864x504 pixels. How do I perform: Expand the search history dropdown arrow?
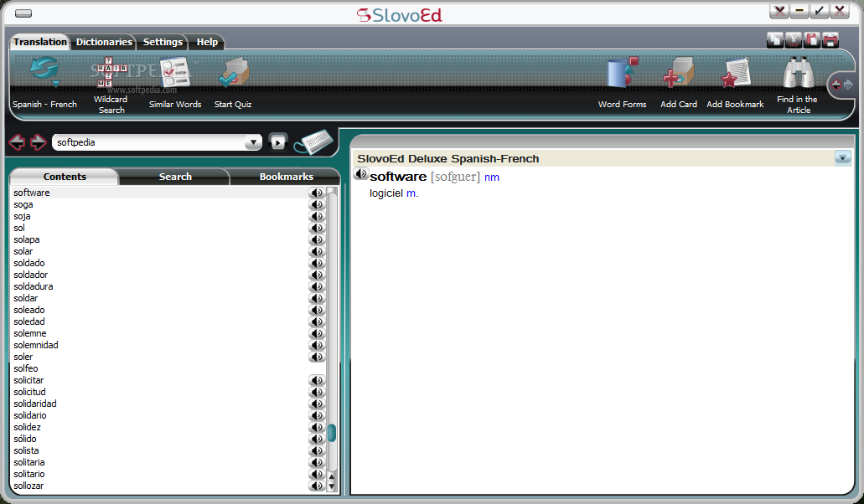[253, 142]
